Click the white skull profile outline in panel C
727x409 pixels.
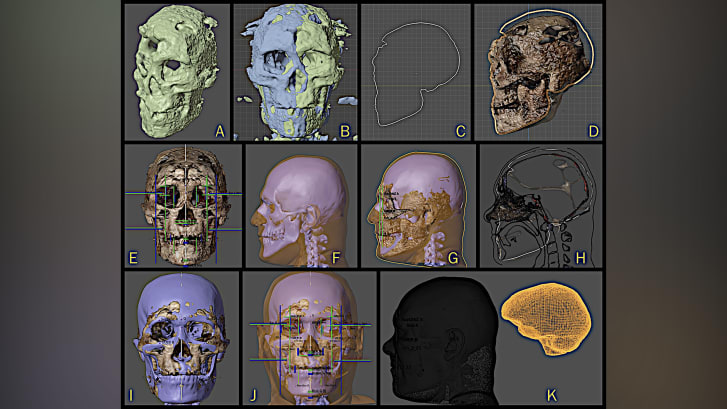[x=410, y=75]
